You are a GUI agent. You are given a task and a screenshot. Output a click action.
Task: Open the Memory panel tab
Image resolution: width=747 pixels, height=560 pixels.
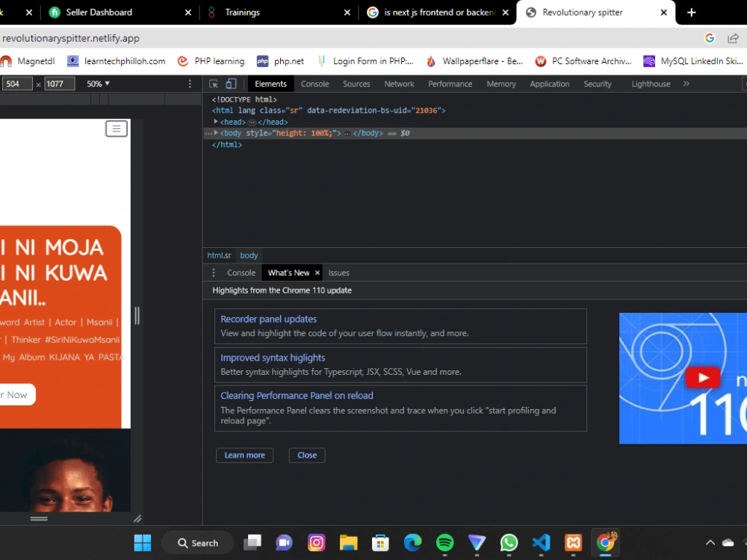point(500,84)
